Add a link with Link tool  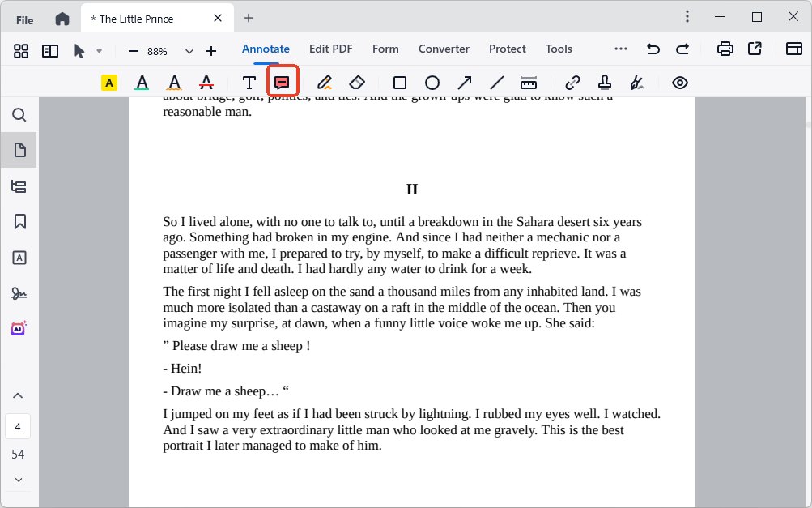tap(572, 82)
